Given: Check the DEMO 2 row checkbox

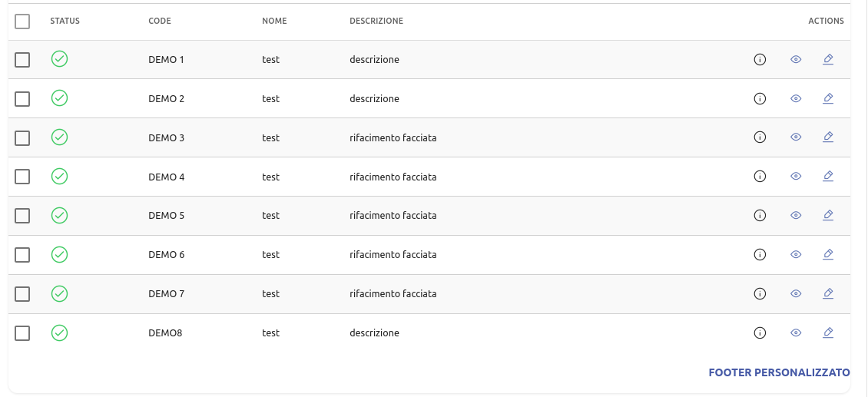Looking at the screenshot, I should click(x=22, y=98).
